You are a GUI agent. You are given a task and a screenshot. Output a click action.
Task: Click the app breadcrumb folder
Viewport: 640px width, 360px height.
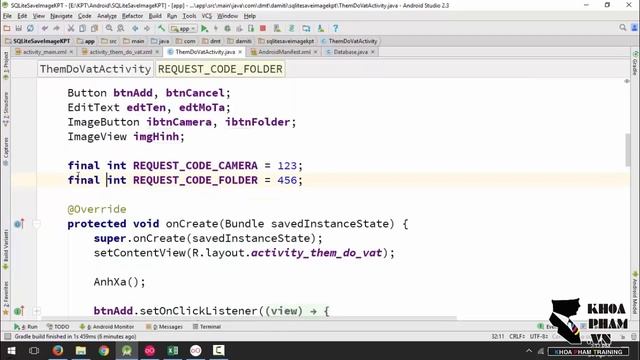(86, 41)
